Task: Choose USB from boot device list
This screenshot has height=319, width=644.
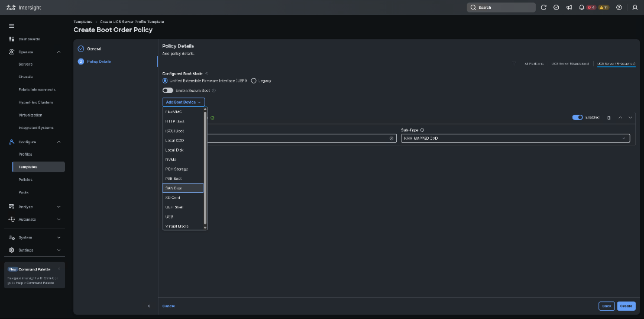Action: 183,217
